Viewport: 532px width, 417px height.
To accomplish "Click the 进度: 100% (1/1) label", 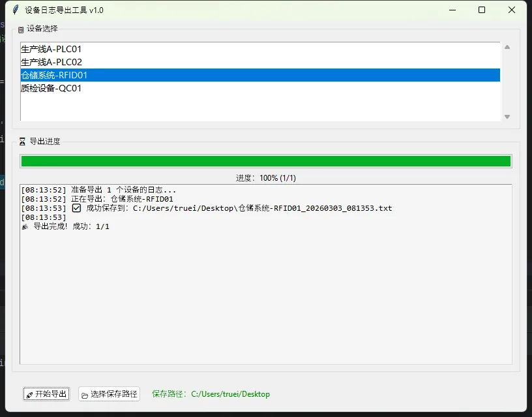I will 265,178.
